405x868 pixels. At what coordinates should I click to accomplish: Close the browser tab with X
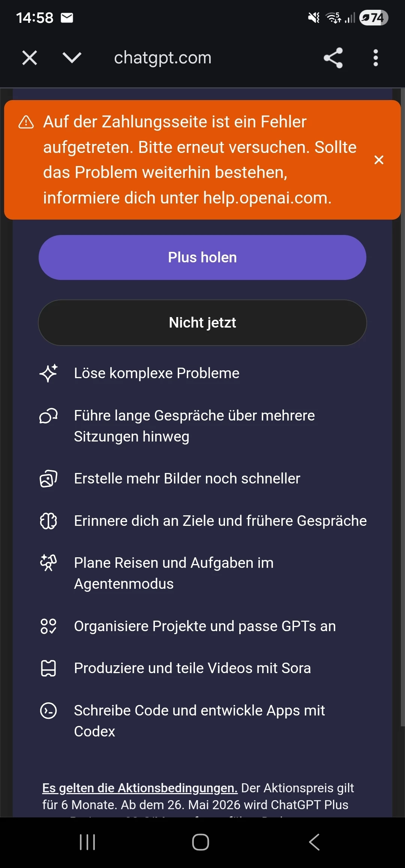[x=30, y=58]
